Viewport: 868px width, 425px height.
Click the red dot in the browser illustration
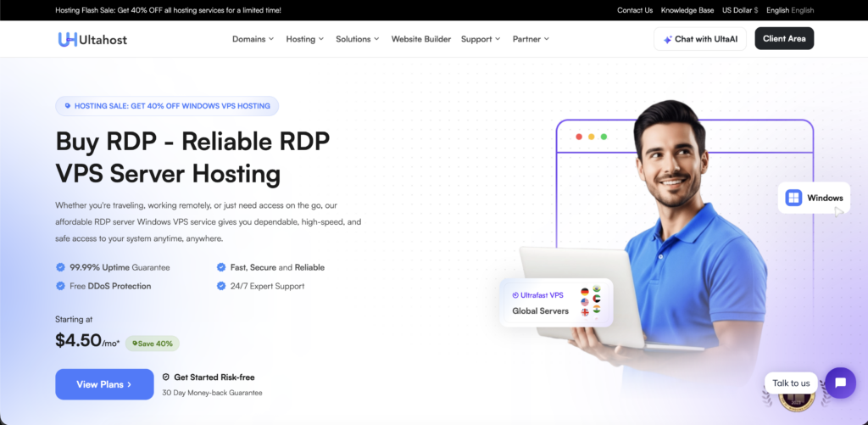coord(579,137)
